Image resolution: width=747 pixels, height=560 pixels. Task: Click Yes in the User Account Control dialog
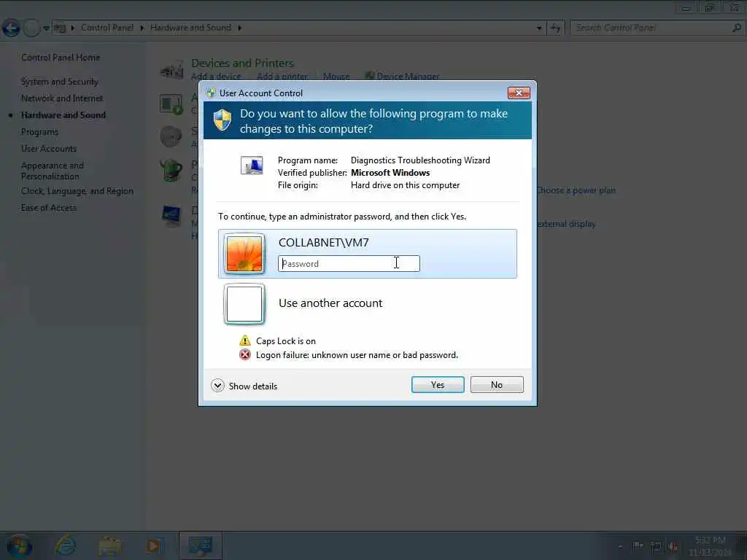[x=438, y=385]
